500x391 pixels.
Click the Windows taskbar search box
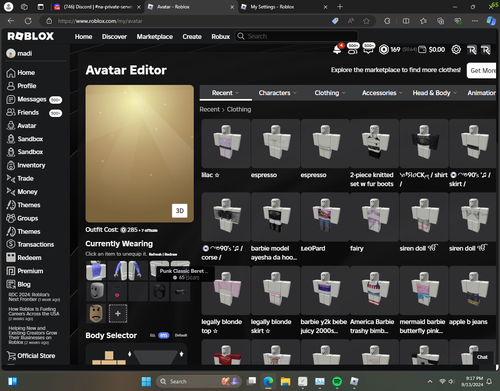[198, 381]
